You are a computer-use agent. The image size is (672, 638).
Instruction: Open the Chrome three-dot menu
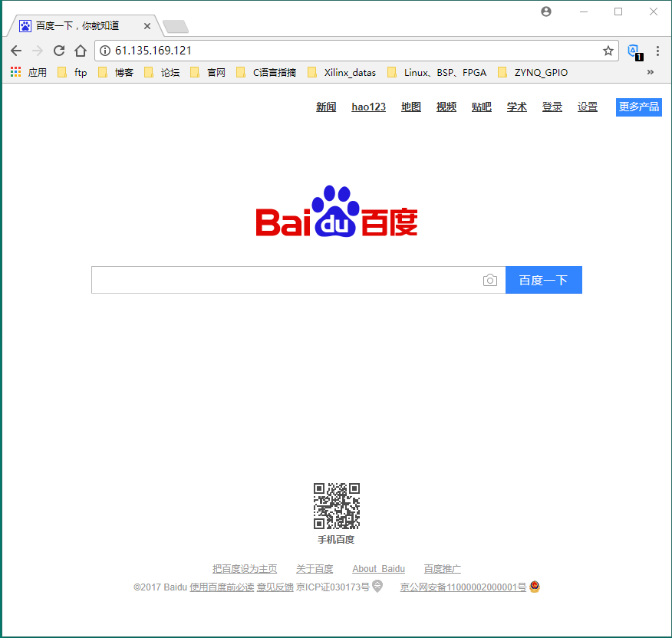[x=657, y=51]
